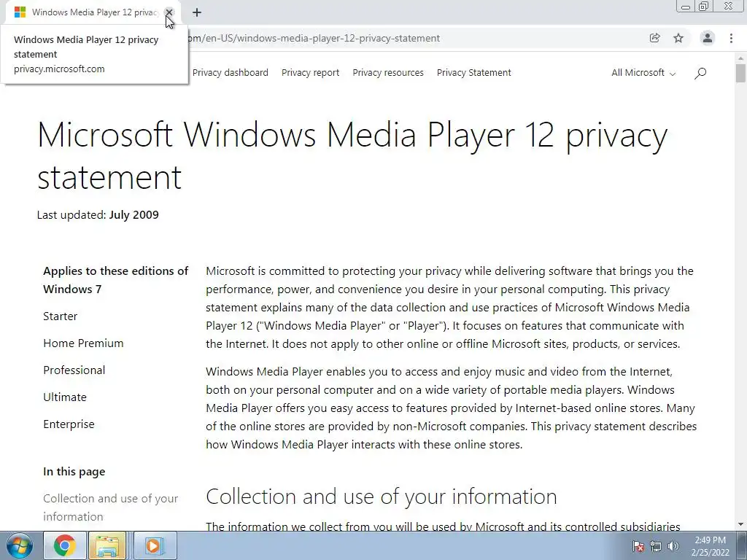Click the scrollbar down arrow
Image resolution: width=747 pixels, height=560 pixels.
point(740,524)
